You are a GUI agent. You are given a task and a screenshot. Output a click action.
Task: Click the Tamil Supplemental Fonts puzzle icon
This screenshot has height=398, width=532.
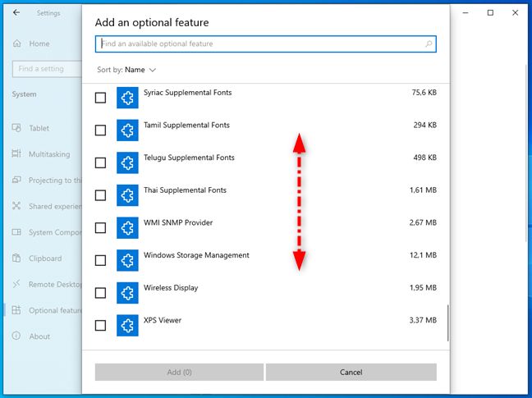127,130
